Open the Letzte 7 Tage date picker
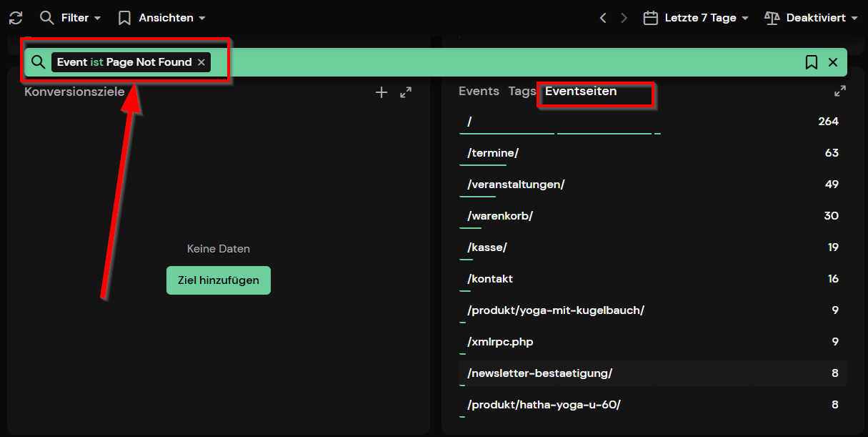 click(696, 18)
